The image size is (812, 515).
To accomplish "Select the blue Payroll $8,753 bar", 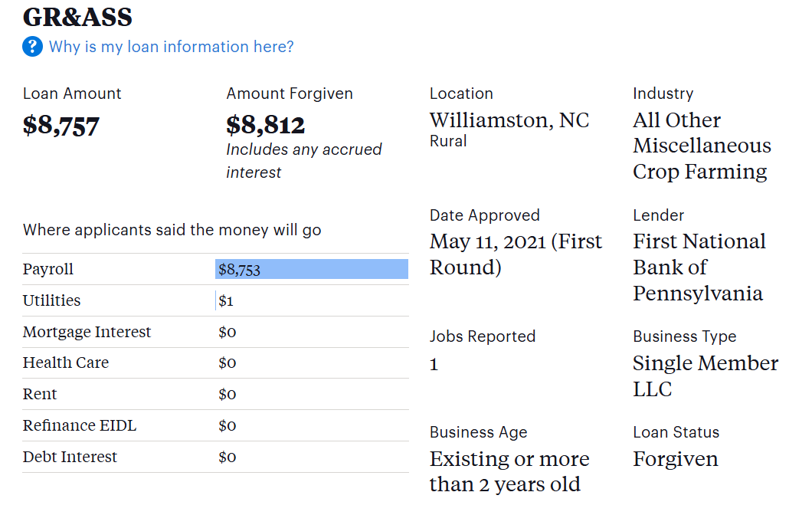I will (x=312, y=270).
